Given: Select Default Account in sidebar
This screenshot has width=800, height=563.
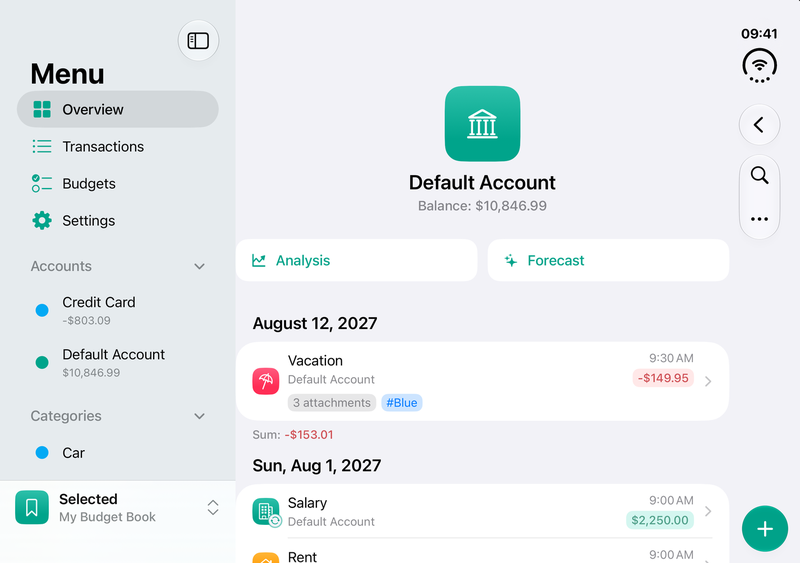Looking at the screenshot, I should point(118,362).
